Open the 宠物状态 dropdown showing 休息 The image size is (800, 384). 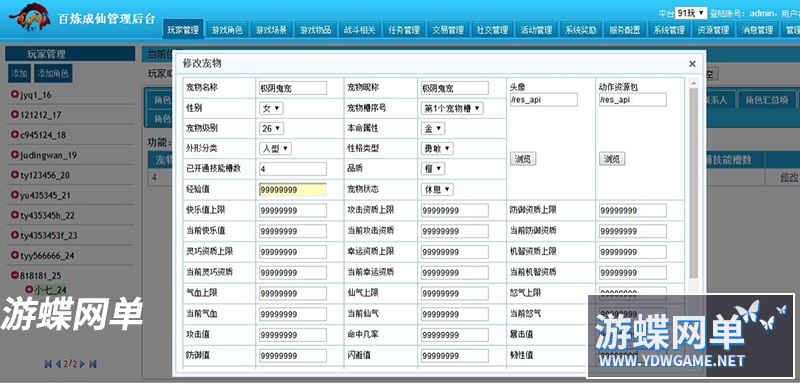point(437,189)
